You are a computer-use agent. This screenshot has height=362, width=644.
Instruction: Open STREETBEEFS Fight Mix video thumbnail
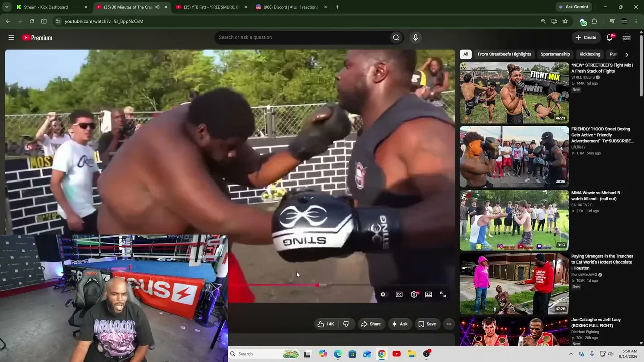(x=514, y=93)
